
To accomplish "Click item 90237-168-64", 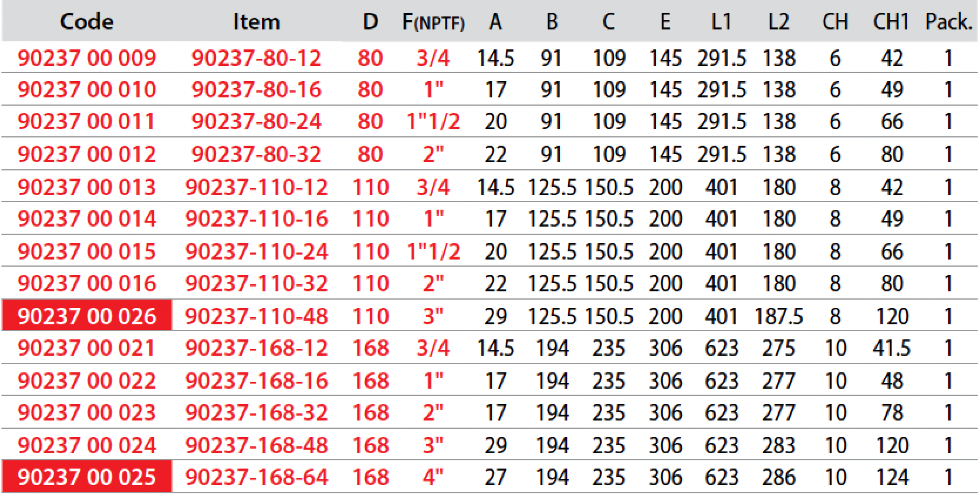I will [x=256, y=477].
